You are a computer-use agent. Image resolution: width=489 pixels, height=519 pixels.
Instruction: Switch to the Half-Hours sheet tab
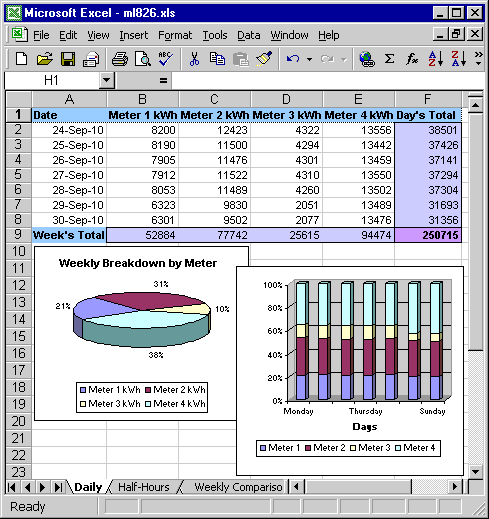coord(144,487)
